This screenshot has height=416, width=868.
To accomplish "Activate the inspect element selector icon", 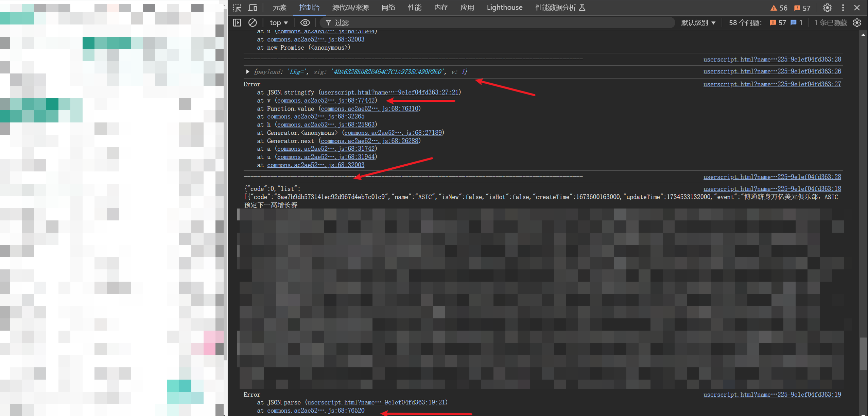I will [x=237, y=7].
